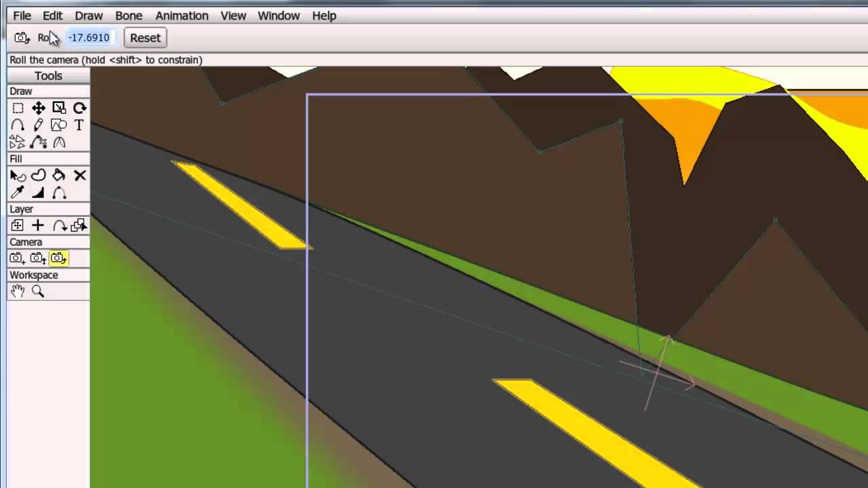The height and width of the screenshot is (488, 868).
Task: Select the Track Camera tool
Action: pyautogui.click(x=18, y=258)
